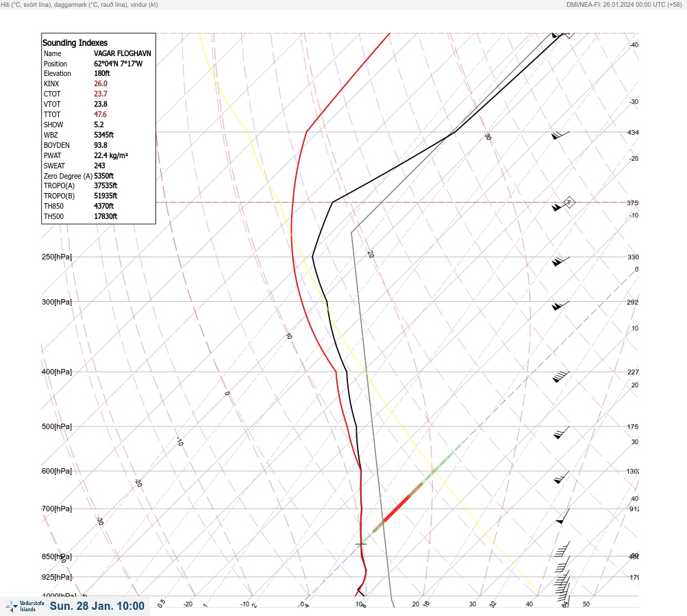The height and width of the screenshot is (616, 687).
Task: Click the wind barb at 250 hPa level
Action: tap(560, 261)
